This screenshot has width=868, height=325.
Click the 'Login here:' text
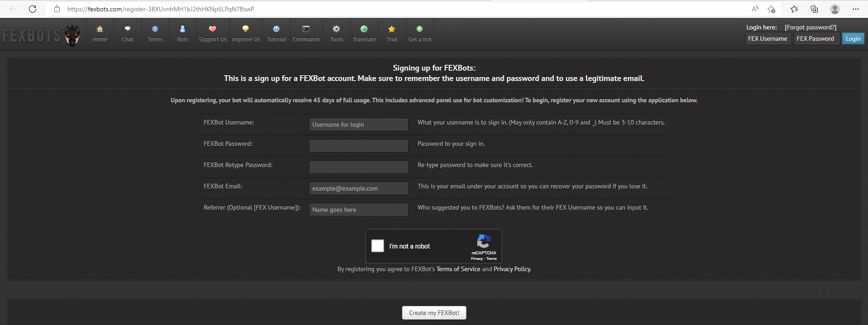click(762, 28)
